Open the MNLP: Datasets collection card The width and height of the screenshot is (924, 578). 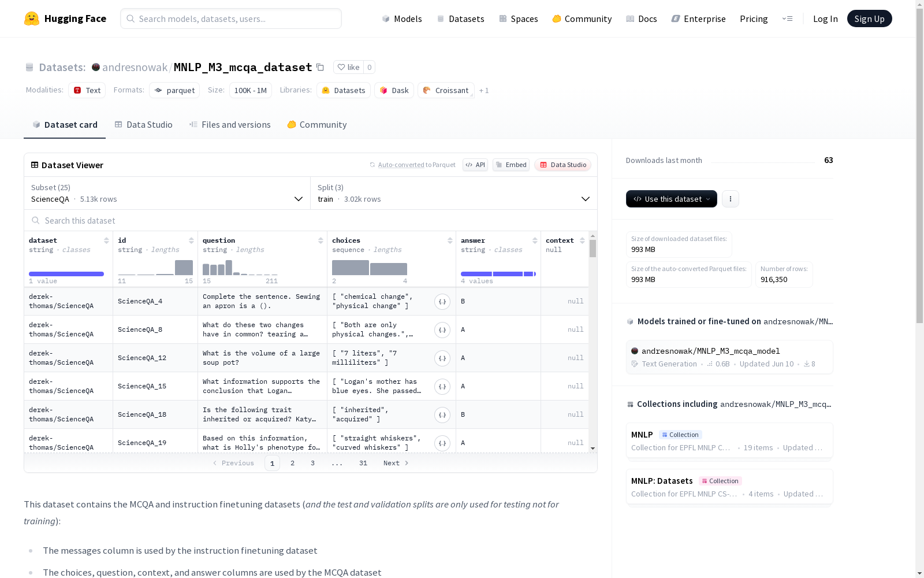coord(729,487)
